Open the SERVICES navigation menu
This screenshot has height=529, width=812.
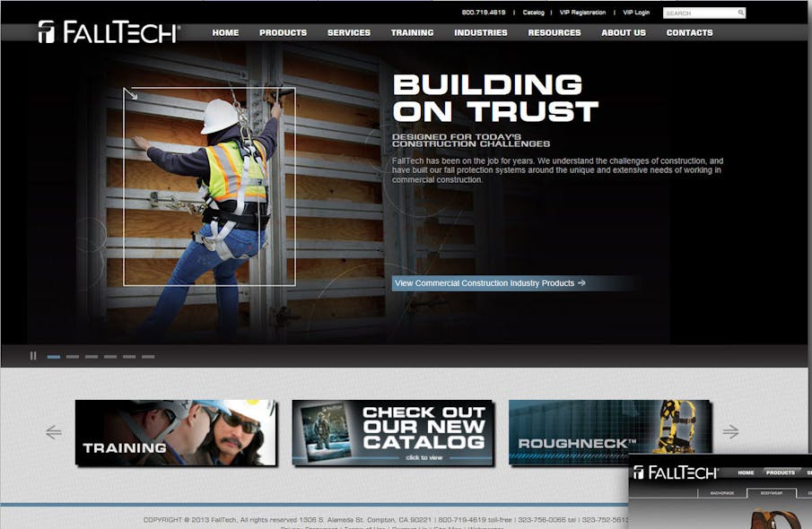[x=349, y=32]
